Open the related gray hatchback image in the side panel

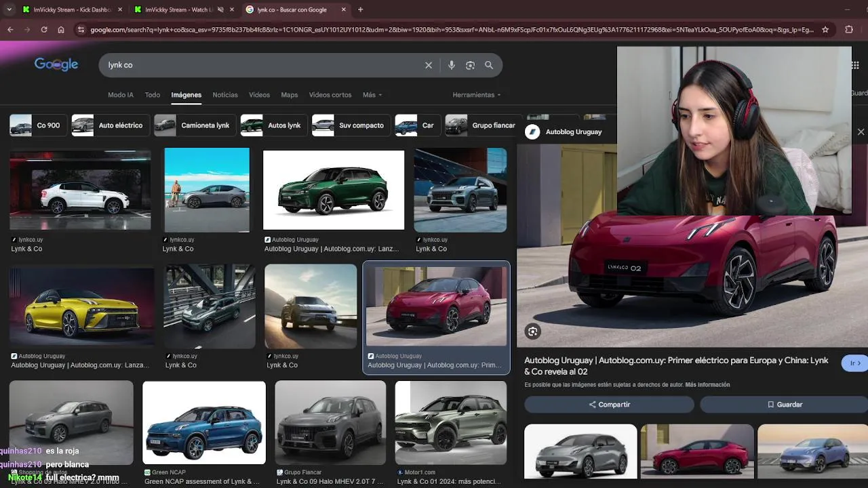coord(580,451)
